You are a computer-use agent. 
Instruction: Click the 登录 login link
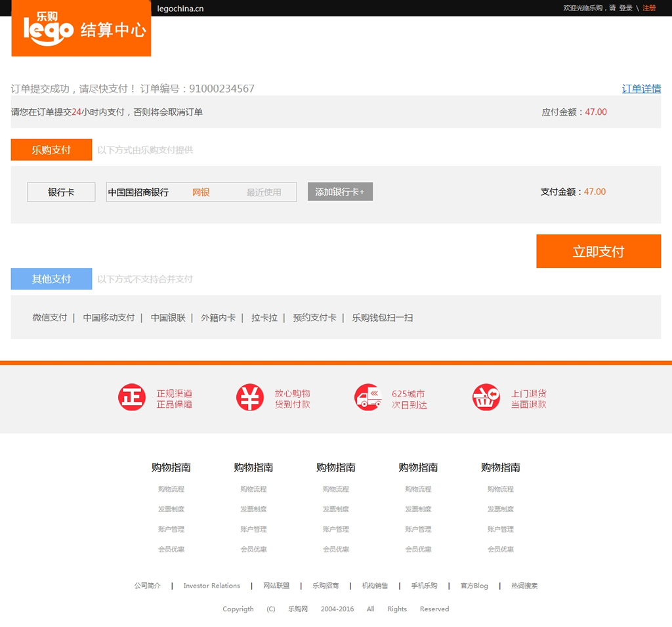click(625, 8)
